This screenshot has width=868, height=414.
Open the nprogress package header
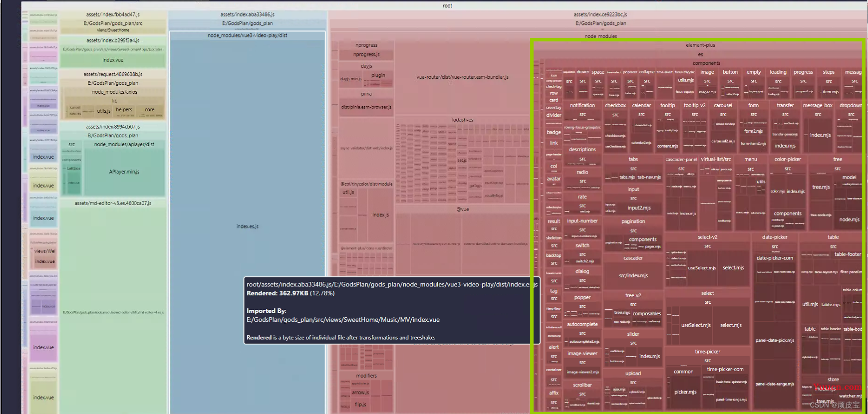coord(366,45)
